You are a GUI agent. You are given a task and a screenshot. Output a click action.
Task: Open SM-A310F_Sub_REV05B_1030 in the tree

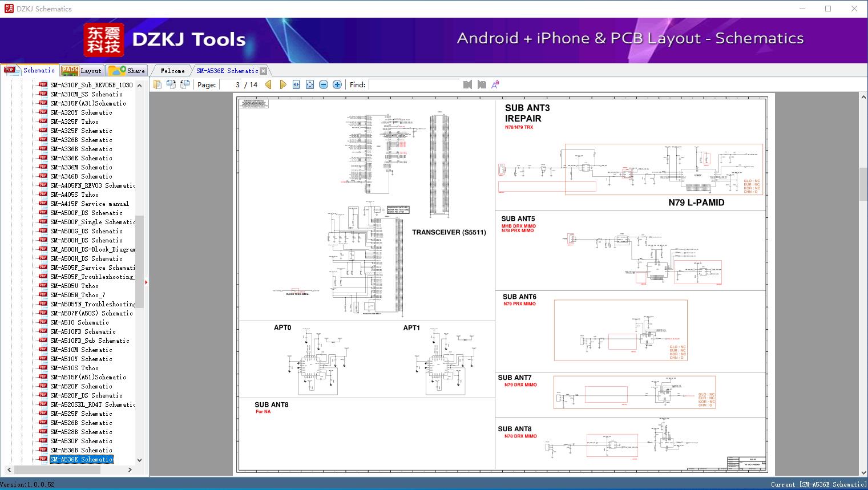click(91, 85)
